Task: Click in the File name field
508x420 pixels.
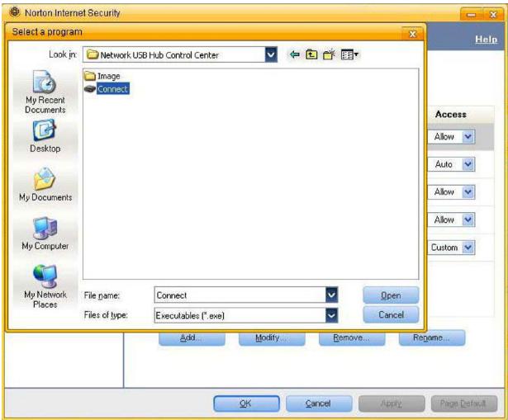Action: 240,295
